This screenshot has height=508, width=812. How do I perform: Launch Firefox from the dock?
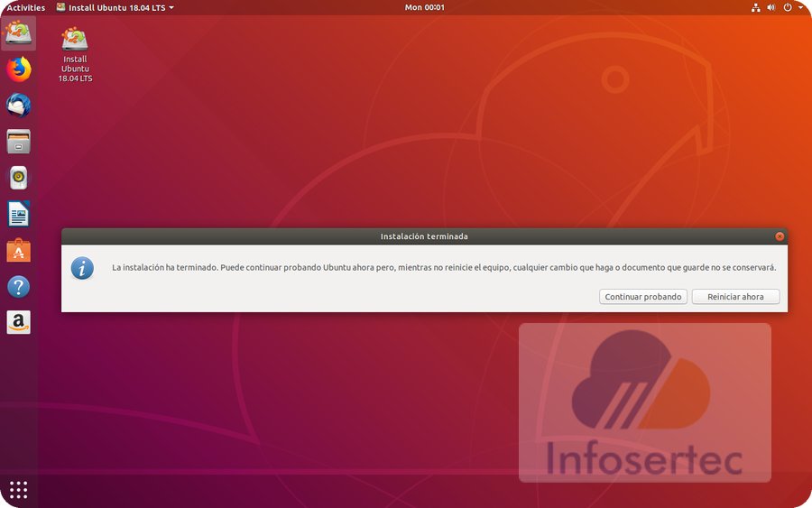click(x=18, y=69)
